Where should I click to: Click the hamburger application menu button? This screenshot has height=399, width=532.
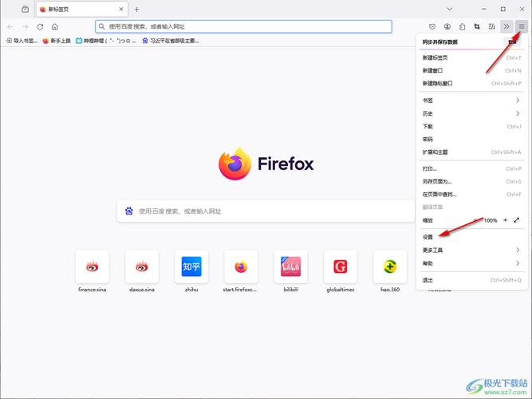tap(520, 26)
